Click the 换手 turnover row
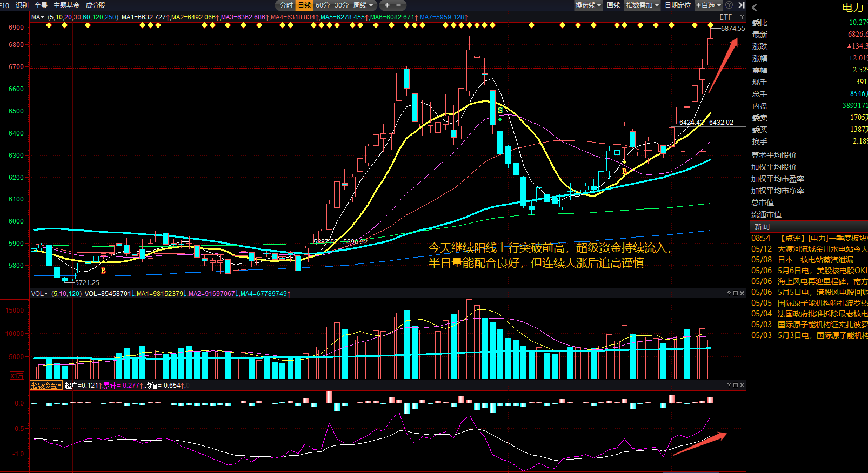 809,141
